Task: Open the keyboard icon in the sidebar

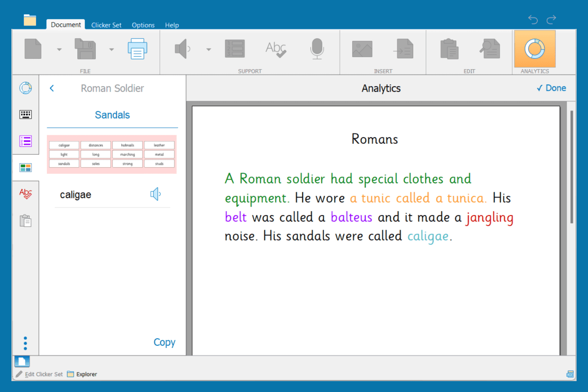Action: pyautogui.click(x=26, y=114)
